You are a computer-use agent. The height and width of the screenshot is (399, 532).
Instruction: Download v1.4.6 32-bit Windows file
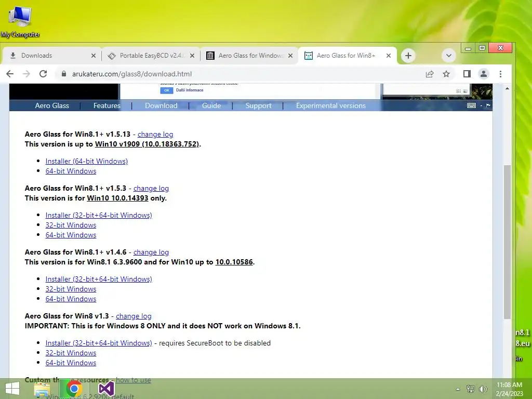(x=71, y=289)
